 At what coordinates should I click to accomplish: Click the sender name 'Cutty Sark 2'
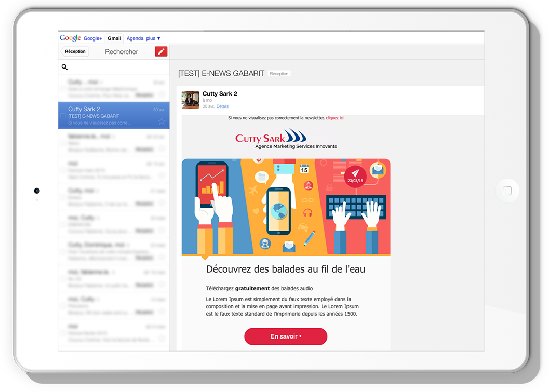coord(220,94)
